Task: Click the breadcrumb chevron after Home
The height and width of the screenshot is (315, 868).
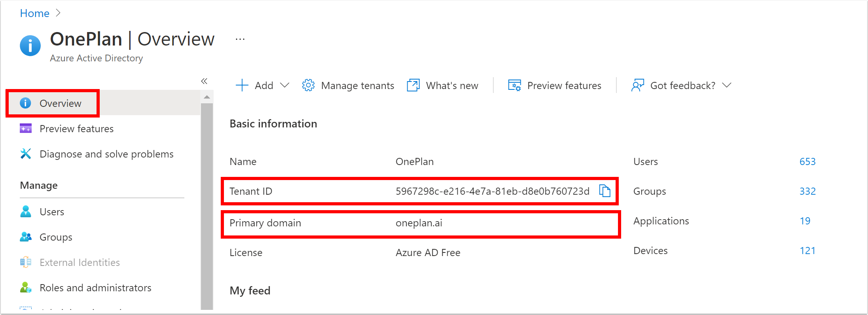Action: (58, 13)
